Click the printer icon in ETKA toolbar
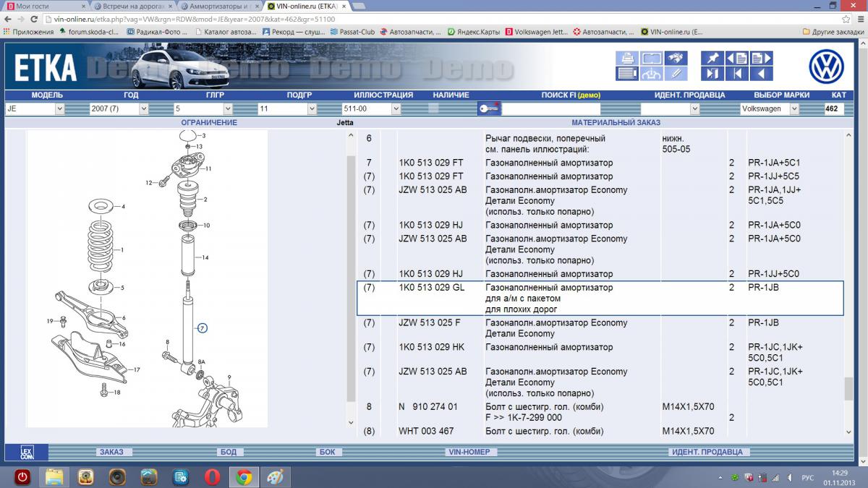 click(627, 58)
